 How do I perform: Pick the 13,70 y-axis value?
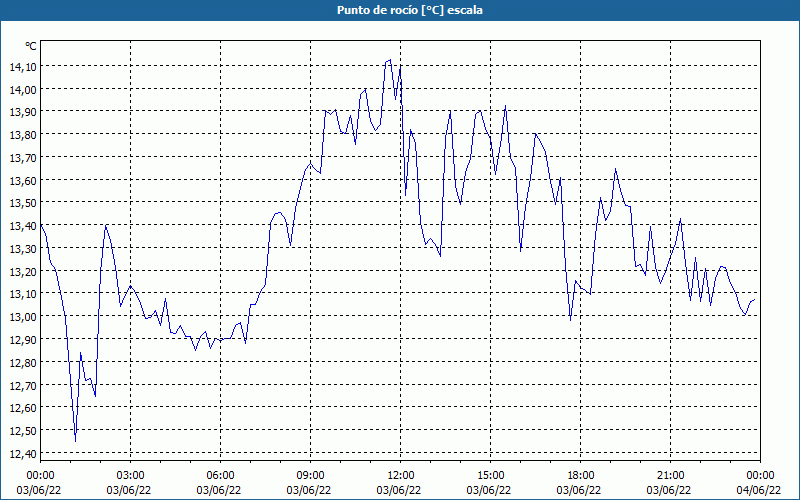point(23,158)
